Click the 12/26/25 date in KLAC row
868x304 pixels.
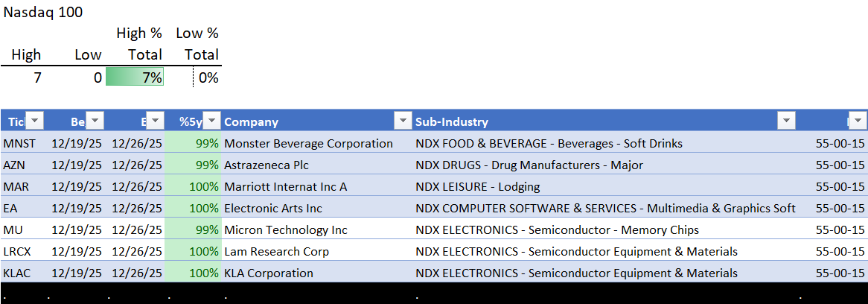pos(137,273)
